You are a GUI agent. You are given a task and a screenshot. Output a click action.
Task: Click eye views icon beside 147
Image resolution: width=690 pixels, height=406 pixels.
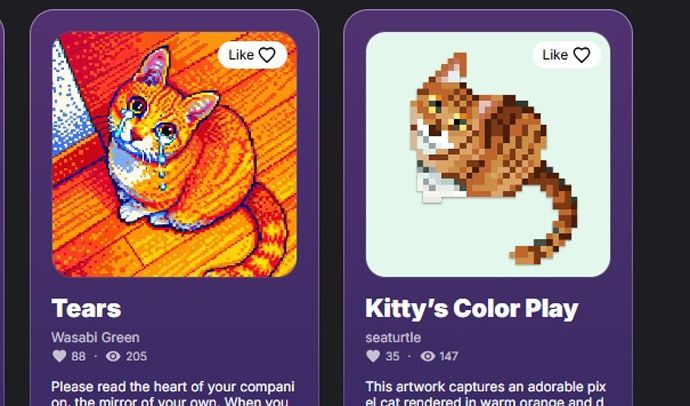tap(428, 356)
